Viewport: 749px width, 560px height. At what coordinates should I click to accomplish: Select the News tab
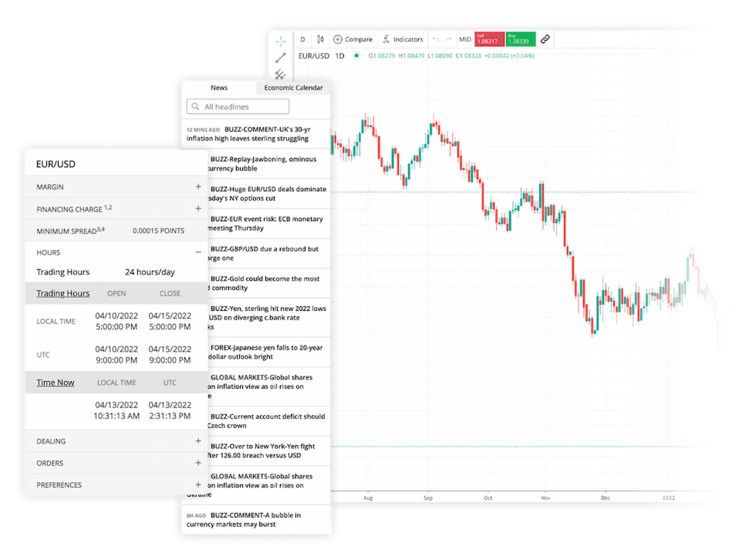[219, 88]
